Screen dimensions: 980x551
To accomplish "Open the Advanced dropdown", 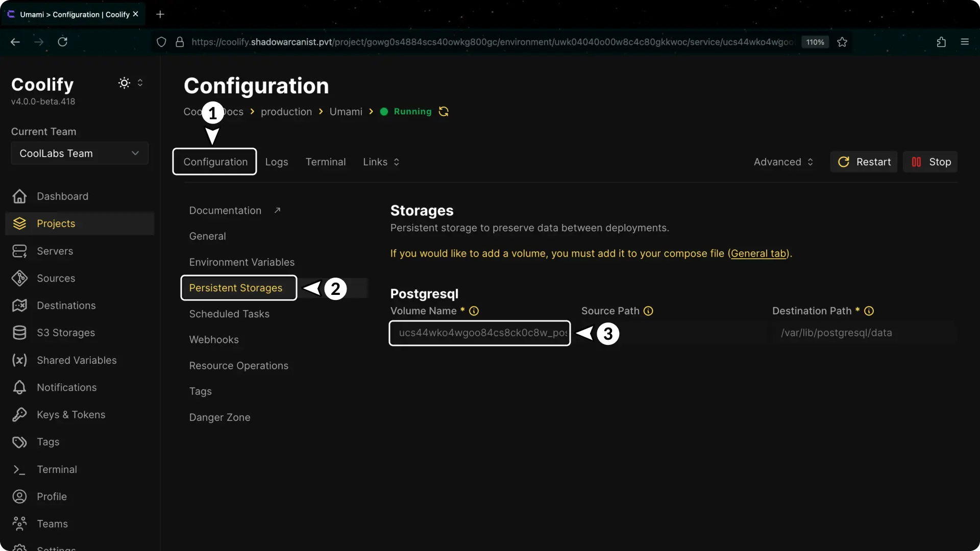I will pyautogui.click(x=783, y=162).
